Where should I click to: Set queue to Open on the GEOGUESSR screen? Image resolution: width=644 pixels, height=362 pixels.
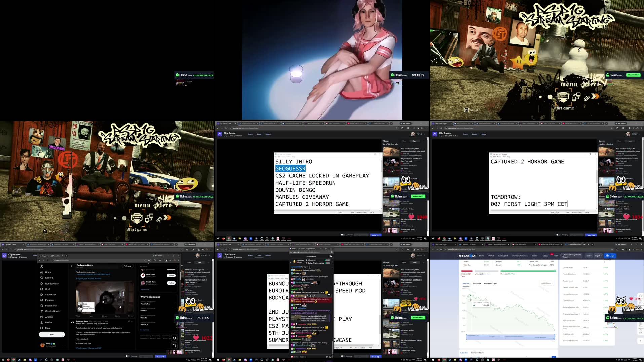(415, 141)
